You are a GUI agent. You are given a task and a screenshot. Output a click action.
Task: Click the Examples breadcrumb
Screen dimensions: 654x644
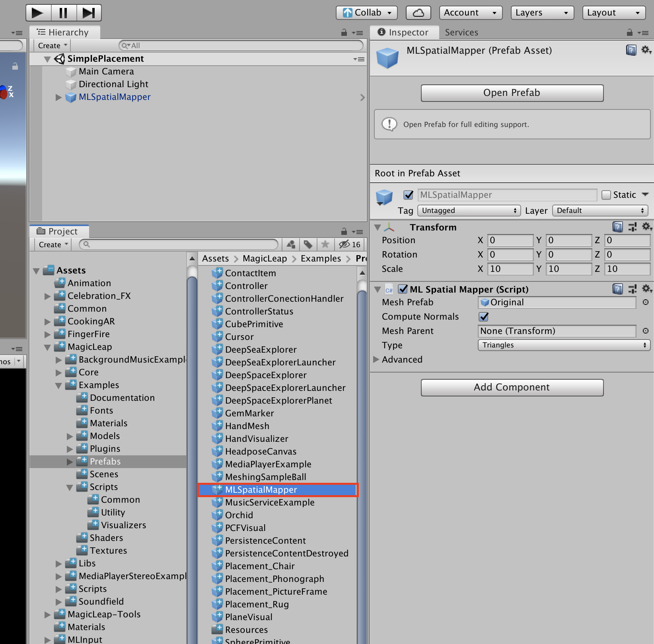click(x=321, y=259)
